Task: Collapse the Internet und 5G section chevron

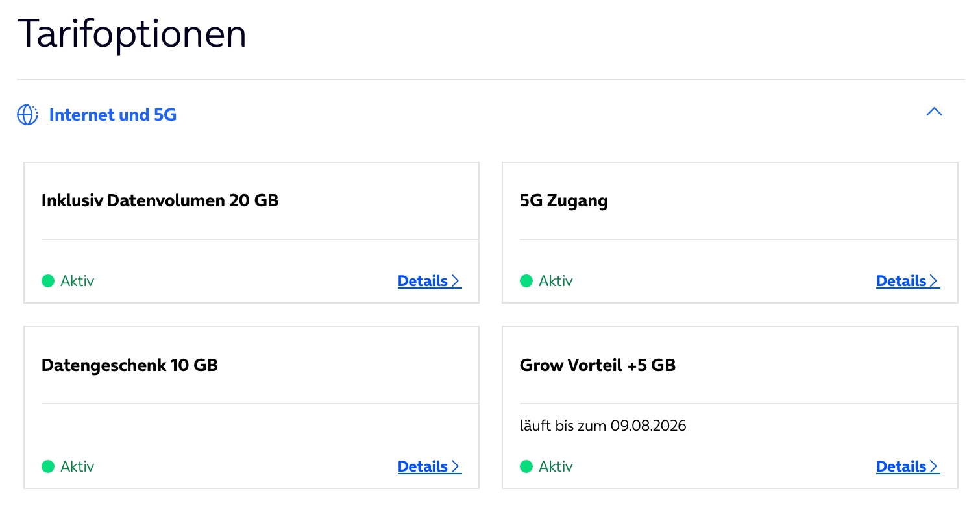Action: point(934,112)
